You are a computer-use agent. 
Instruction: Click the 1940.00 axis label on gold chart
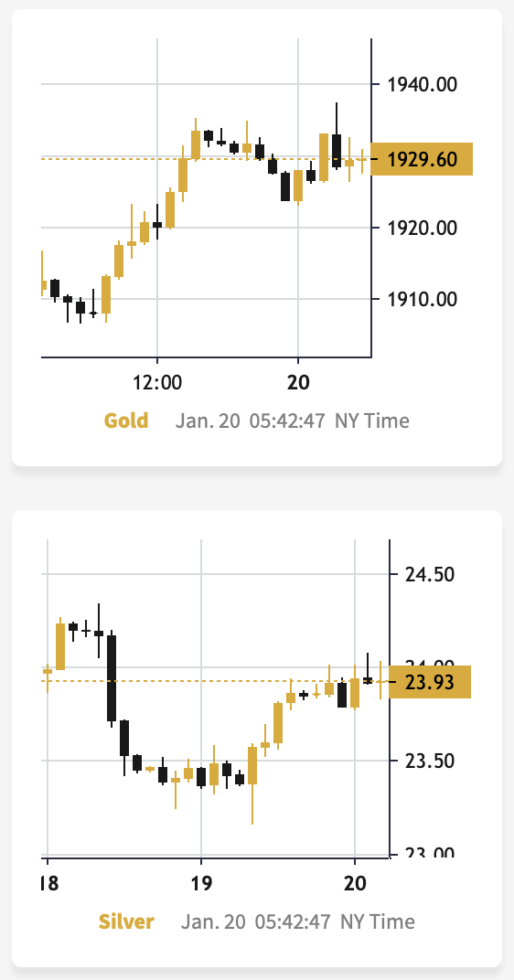[x=422, y=84]
